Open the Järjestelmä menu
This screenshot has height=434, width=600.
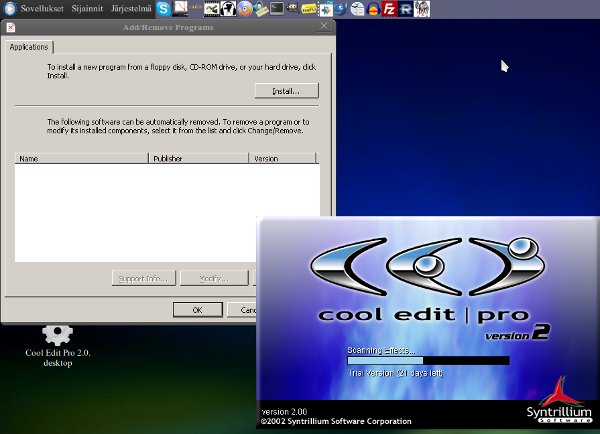pyautogui.click(x=131, y=8)
